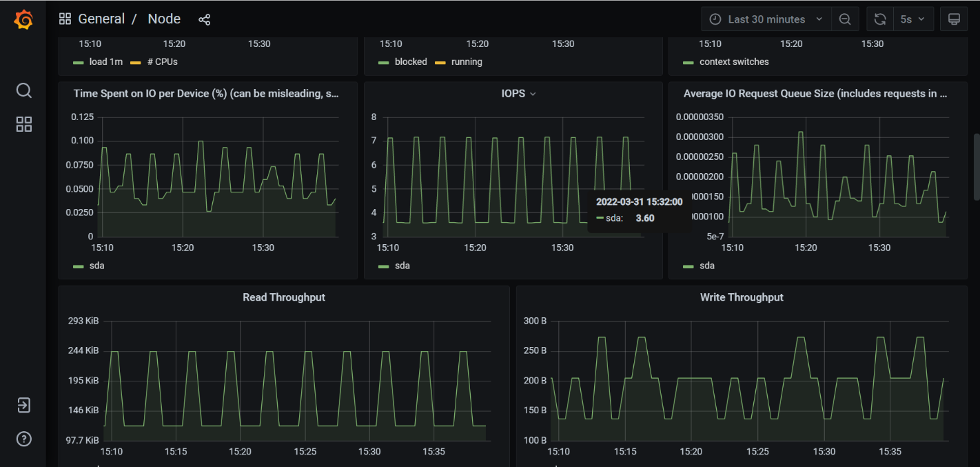Click the zoom out time range icon
Screen dimensions: 980x467
point(845,19)
